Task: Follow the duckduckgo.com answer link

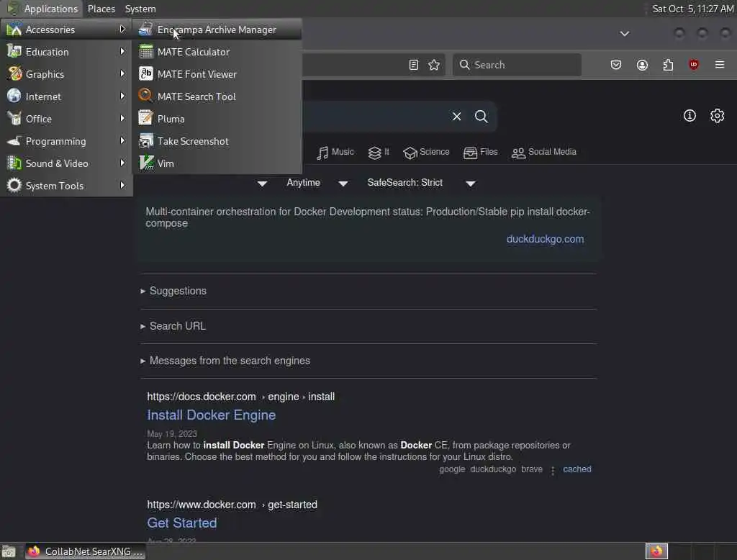Action: (x=545, y=239)
